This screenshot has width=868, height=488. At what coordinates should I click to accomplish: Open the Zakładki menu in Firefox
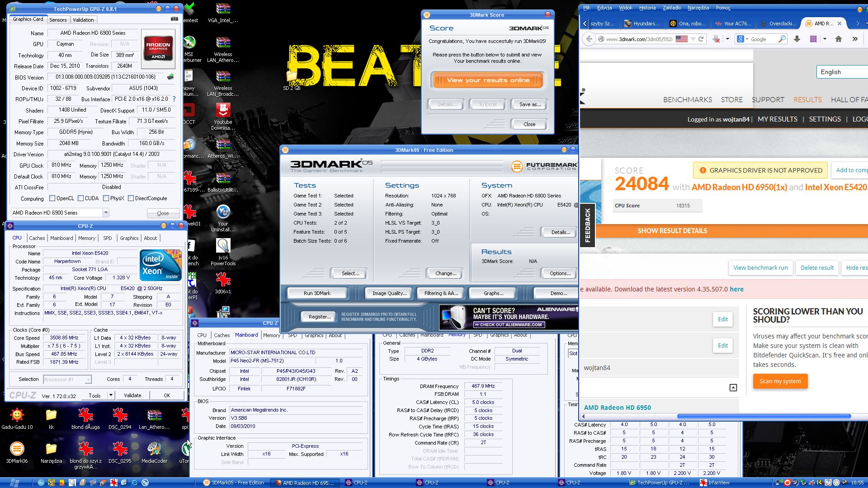pyautogui.click(x=672, y=8)
